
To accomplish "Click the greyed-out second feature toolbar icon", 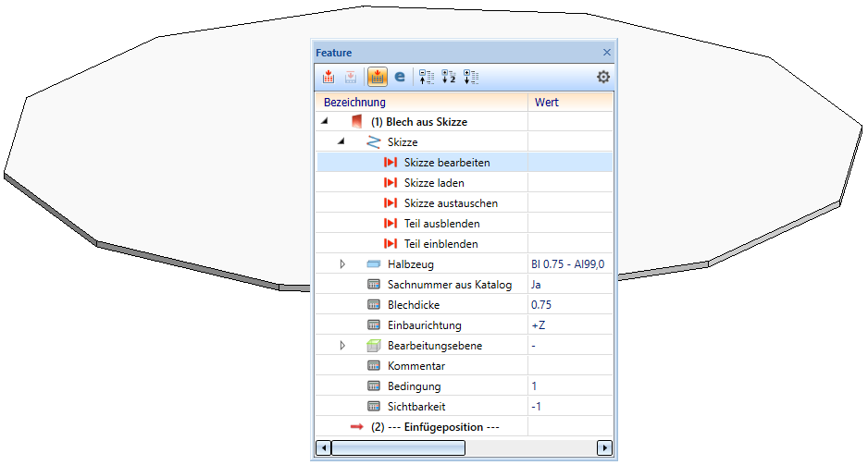I will [351, 77].
